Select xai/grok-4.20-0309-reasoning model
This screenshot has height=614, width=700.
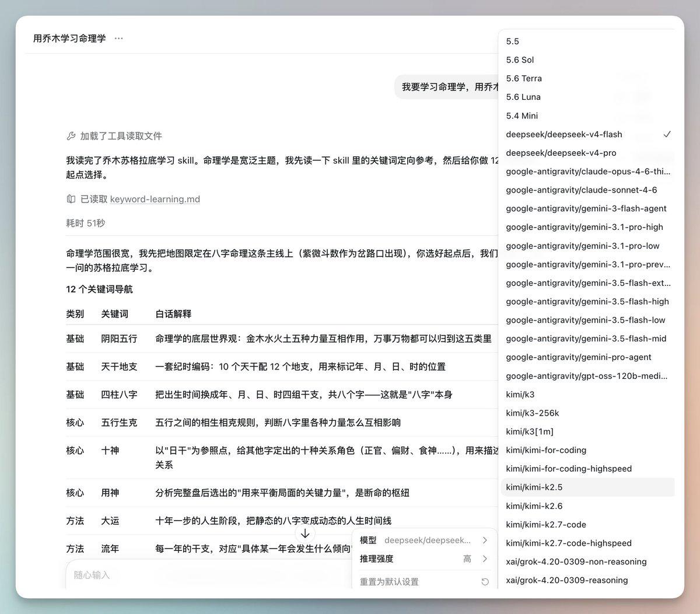click(588, 580)
